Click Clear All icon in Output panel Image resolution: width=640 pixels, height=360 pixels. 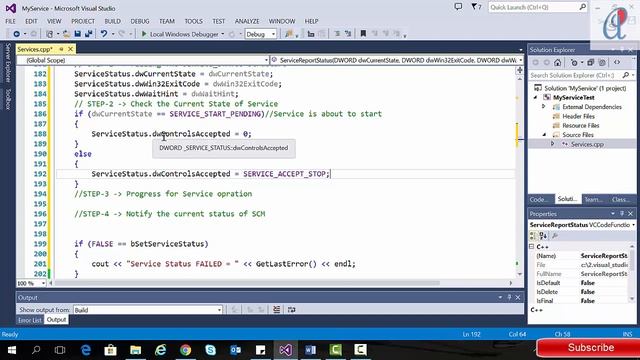(276, 310)
